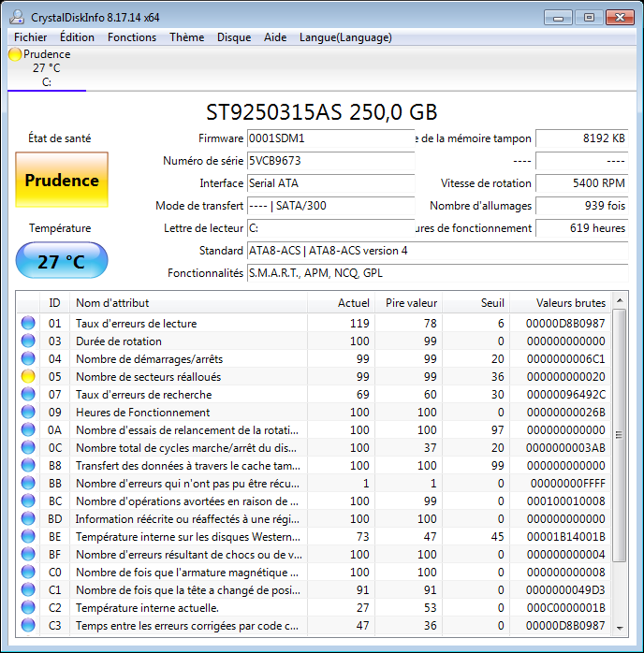644x653 pixels.
Task: Open the Disque menu
Action: click(x=234, y=37)
